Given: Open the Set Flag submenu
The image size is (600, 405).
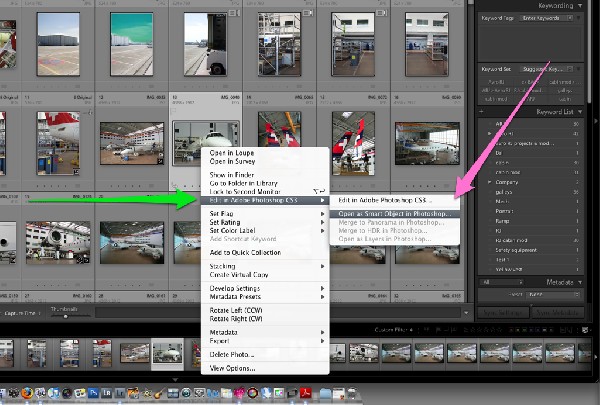Looking at the screenshot, I should click(265, 214).
